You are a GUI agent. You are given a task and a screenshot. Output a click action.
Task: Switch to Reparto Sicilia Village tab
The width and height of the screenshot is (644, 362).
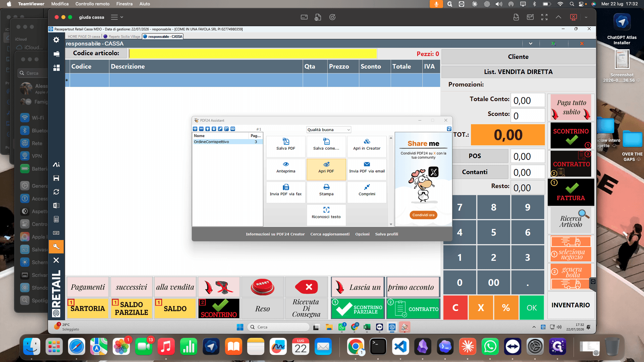click(x=122, y=37)
